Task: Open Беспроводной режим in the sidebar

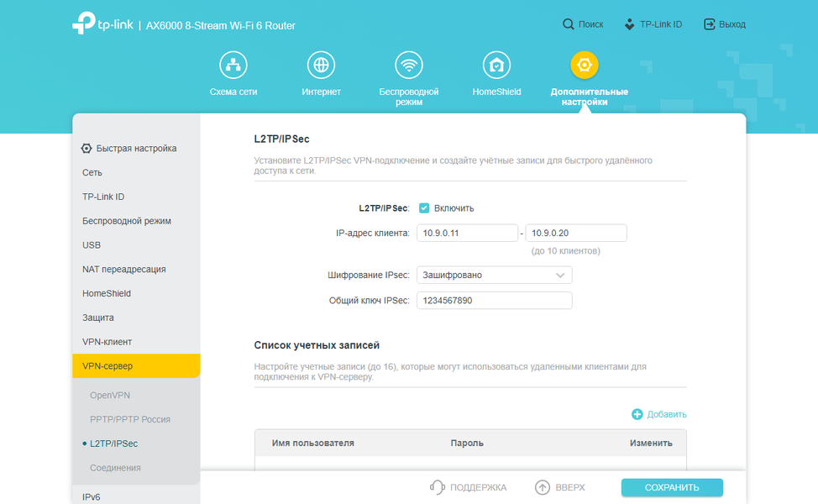Action: coord(136,221)
